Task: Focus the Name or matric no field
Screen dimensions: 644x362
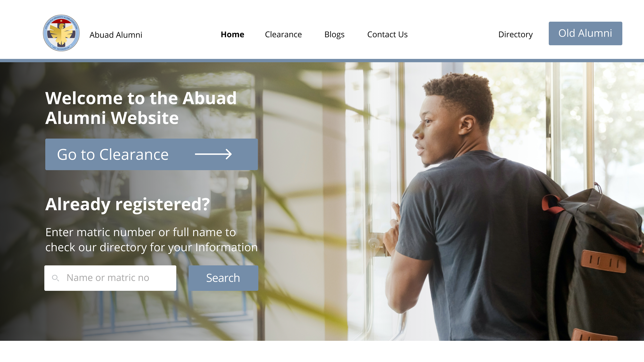Action: coord(110,278)
